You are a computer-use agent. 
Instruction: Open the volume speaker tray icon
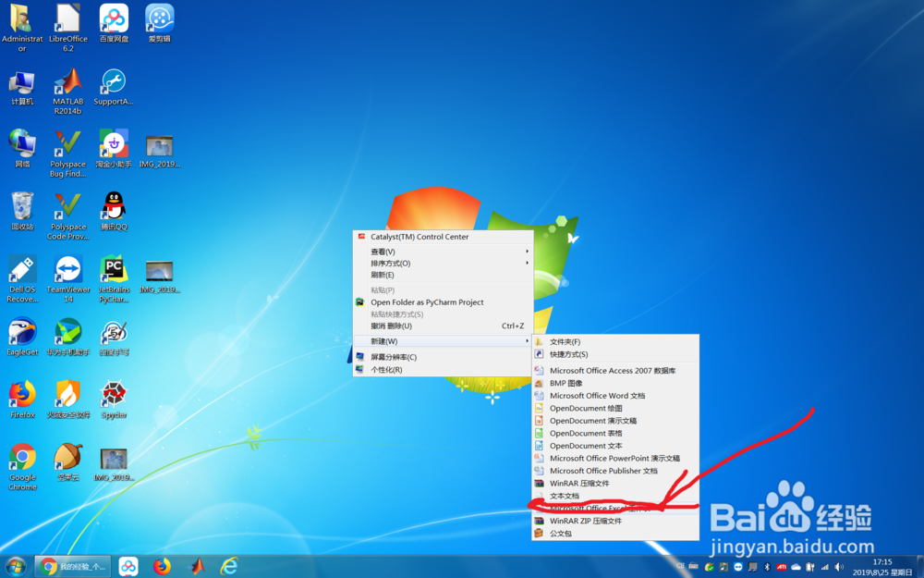tap(839, 567)
